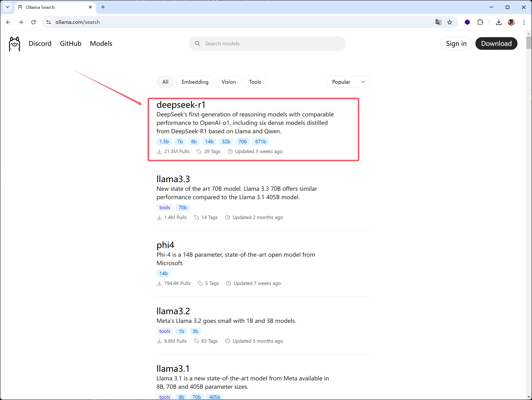The width and height of the screenshot is (532, 400).
Task: Select the 7b tag of deepseek-r1
Action: click(180, 142)
